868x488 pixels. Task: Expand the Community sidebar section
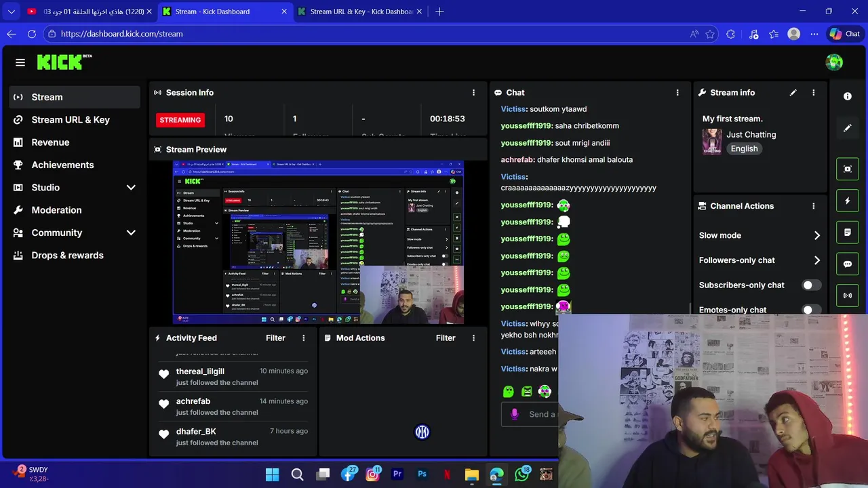[x=131, y=232]
